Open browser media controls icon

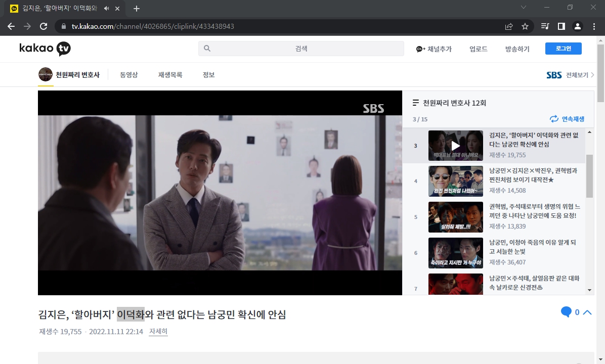coord(545,26)
